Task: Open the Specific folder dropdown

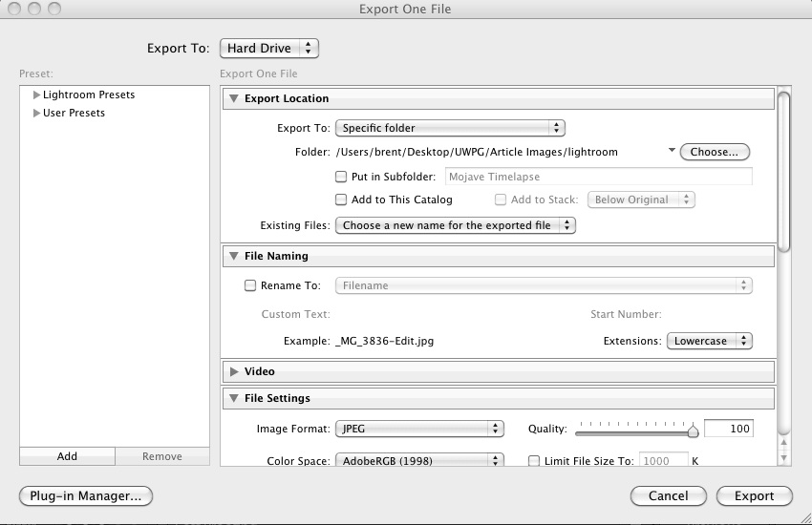Action: point(450,128)
